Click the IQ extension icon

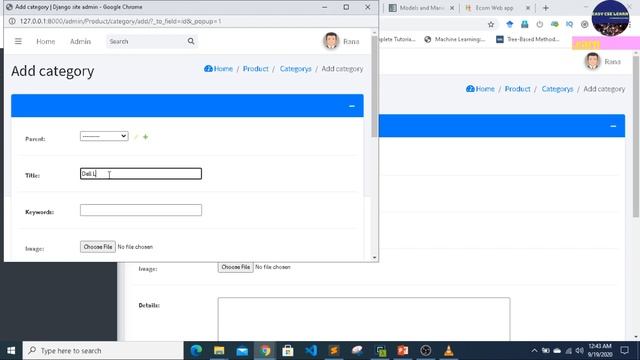569,24
